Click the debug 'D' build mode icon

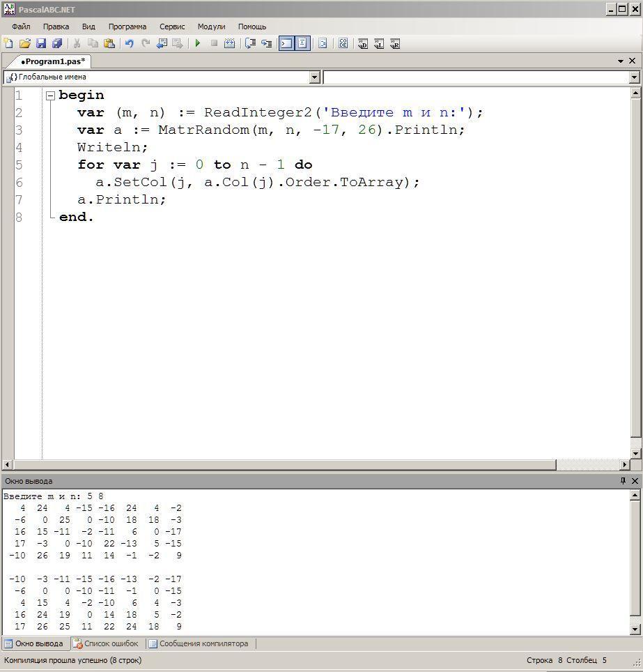coord(363,44)
